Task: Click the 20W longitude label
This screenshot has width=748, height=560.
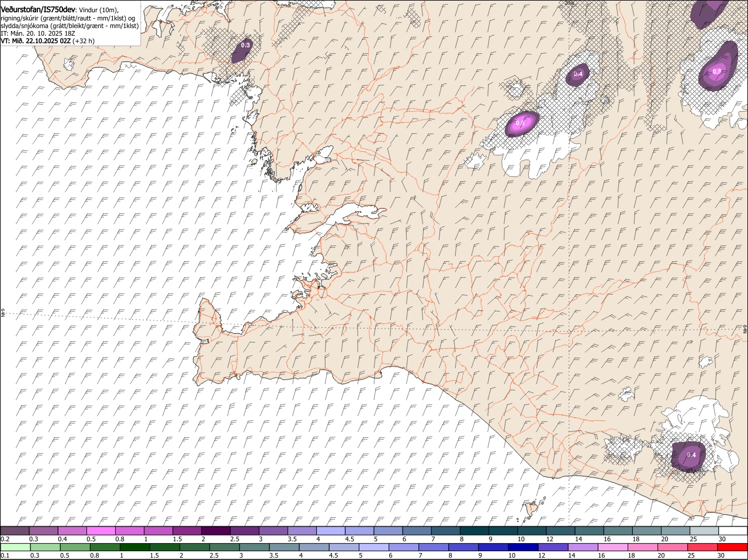Action: pos(569,3)
